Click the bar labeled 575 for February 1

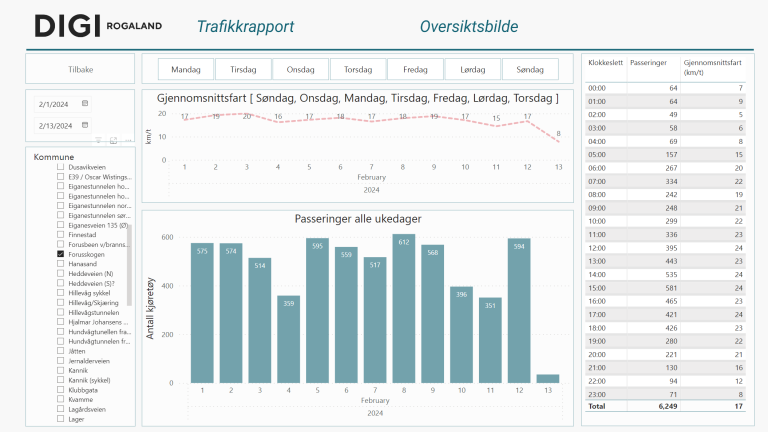[202, 313]
